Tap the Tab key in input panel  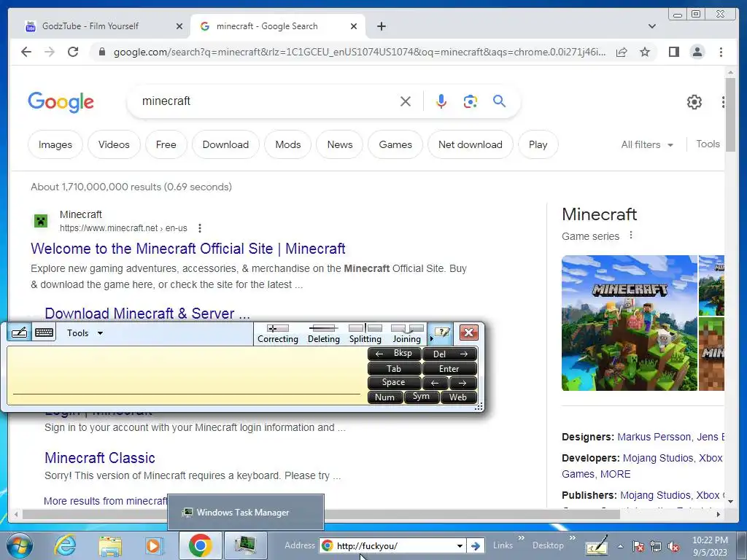coord(394,368)
